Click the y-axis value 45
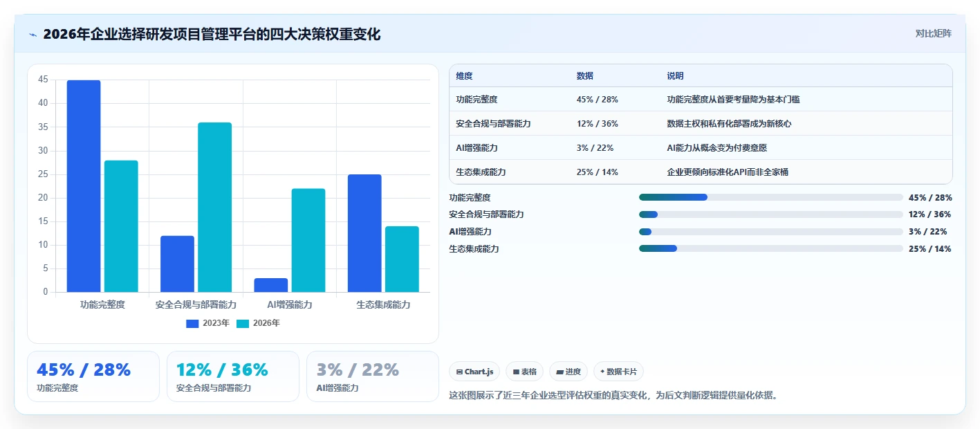Image resolution: width=980 pixels, height=429 pixels. (x=44, y=80)
